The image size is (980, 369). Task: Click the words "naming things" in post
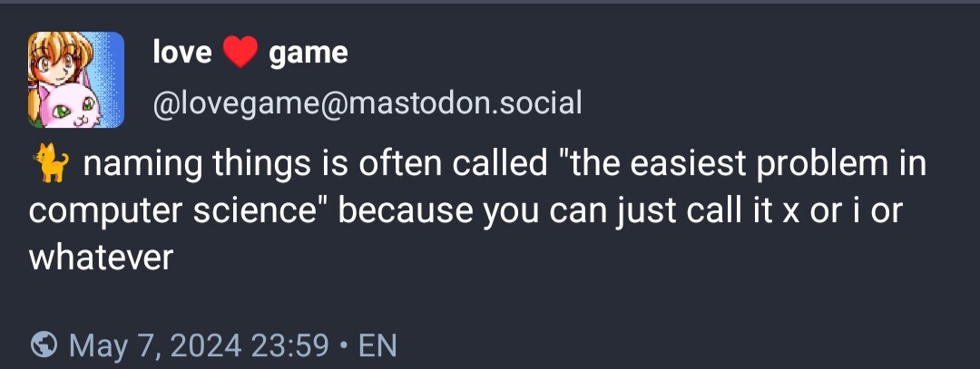coord(171,166)
